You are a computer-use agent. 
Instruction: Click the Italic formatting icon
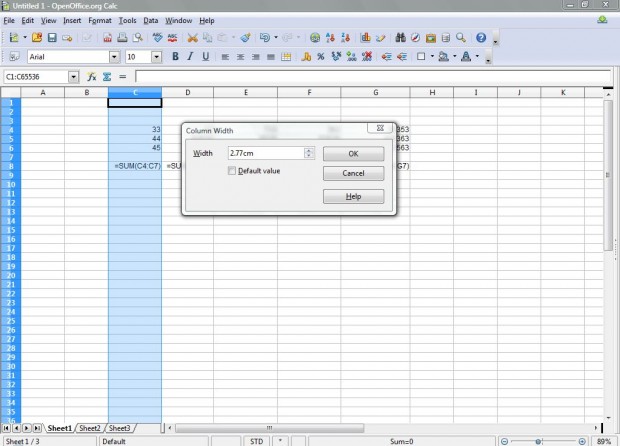point(189,57)
